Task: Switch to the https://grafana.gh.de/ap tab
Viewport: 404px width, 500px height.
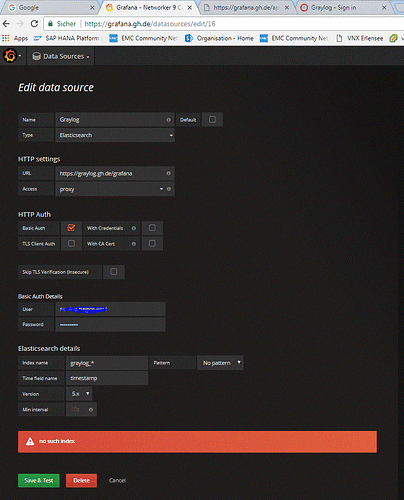Action: (246, 7)
